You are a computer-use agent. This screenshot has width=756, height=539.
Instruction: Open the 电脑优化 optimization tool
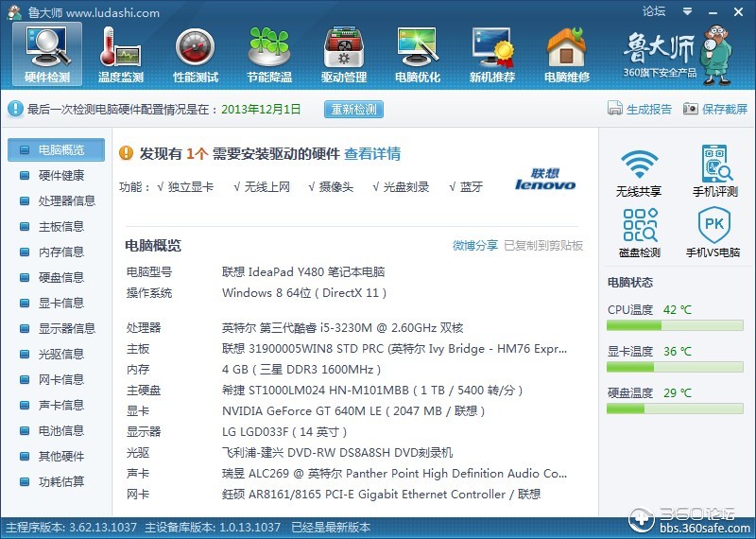tap(417, 53)
